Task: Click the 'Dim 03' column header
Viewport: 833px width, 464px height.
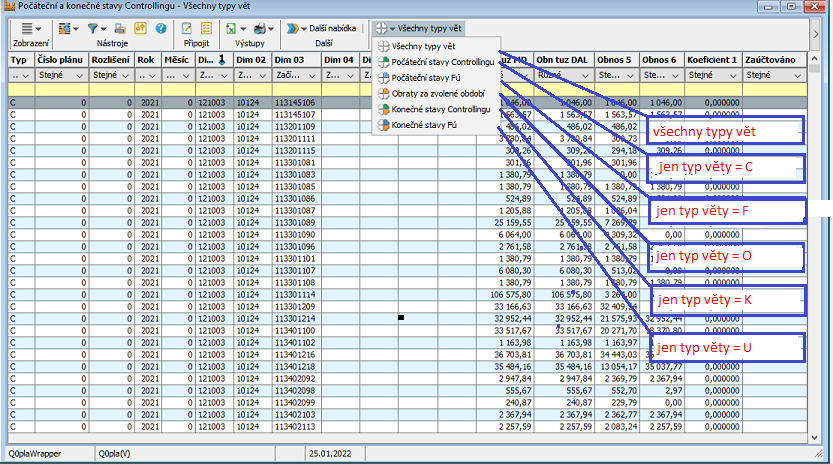Action: tap(290, 60)
